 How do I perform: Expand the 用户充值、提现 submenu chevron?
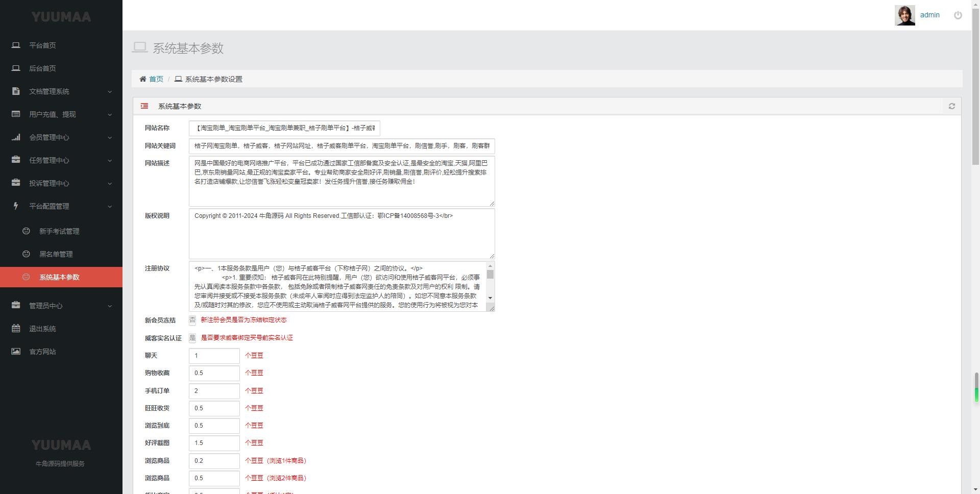point(110,115)
